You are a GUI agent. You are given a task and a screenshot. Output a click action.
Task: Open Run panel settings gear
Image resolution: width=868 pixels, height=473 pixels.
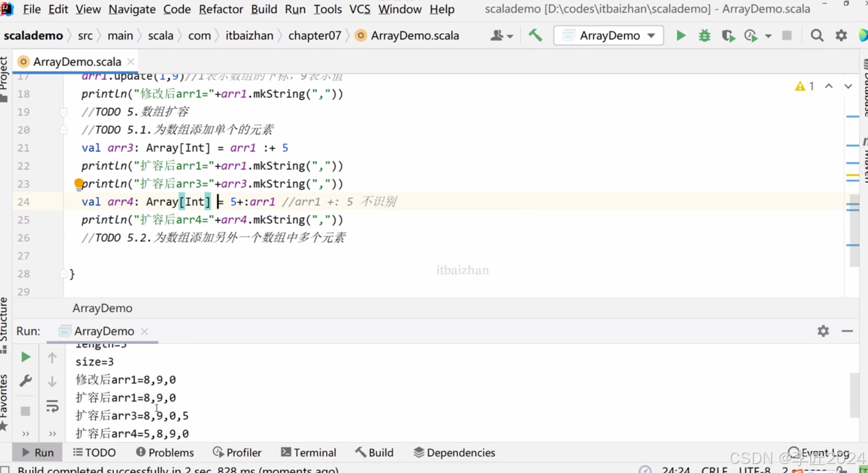pyautogui.click(x=823, y=331)
